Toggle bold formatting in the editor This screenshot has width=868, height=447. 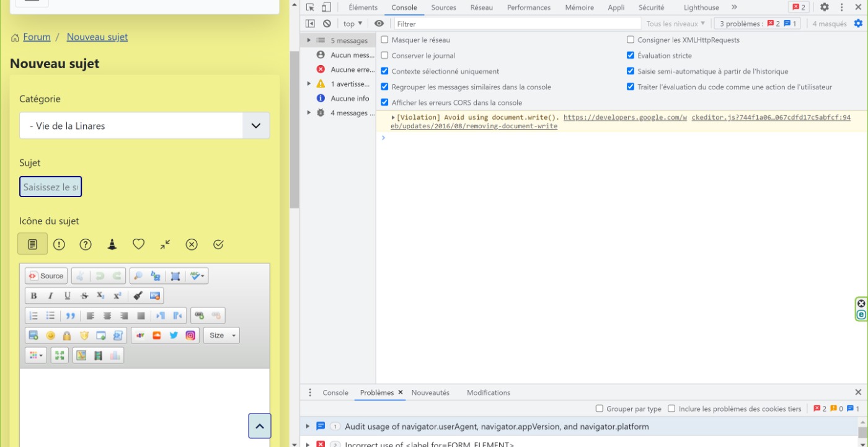[x=34, y=296]
